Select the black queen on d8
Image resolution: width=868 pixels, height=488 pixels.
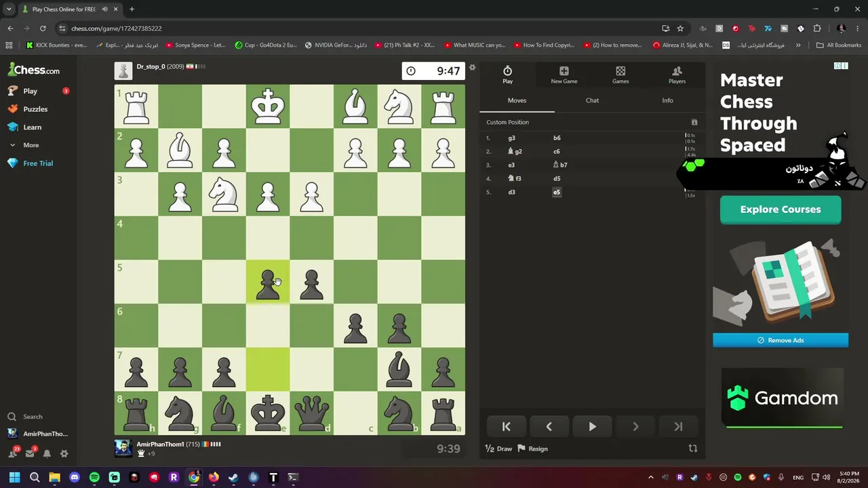(312, 413)
